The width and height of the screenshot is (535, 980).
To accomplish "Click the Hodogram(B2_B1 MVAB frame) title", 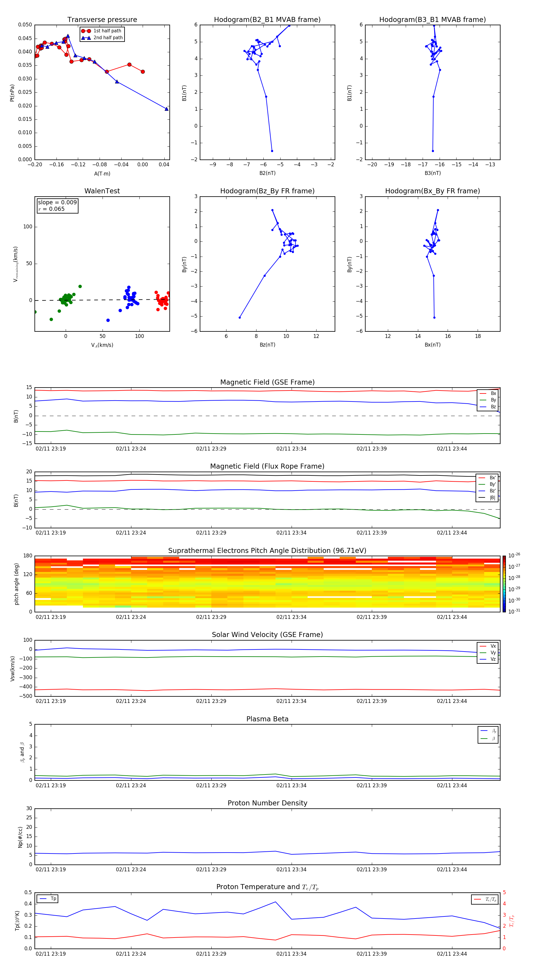I will click(x=267, y=20).
